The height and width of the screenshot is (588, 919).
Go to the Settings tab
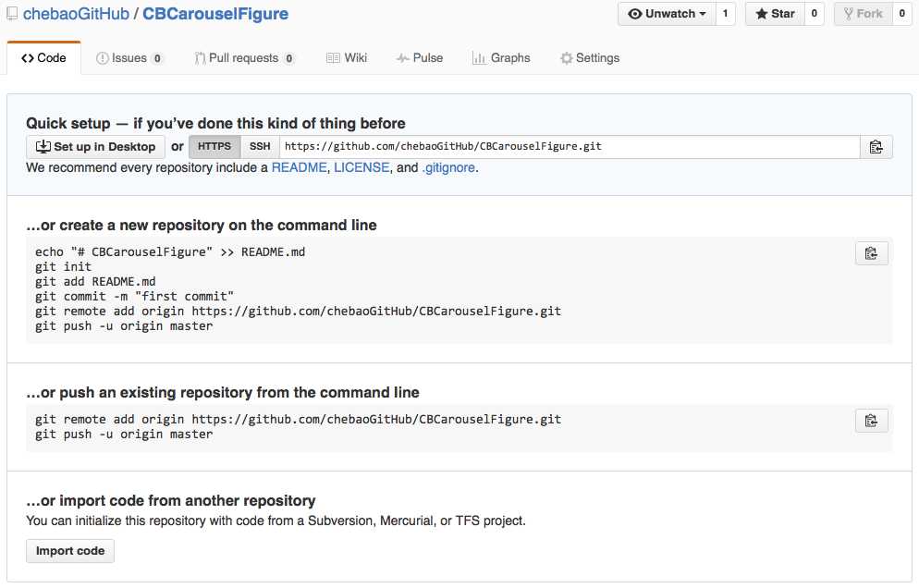pyautogui.click(x=590, y=58)
